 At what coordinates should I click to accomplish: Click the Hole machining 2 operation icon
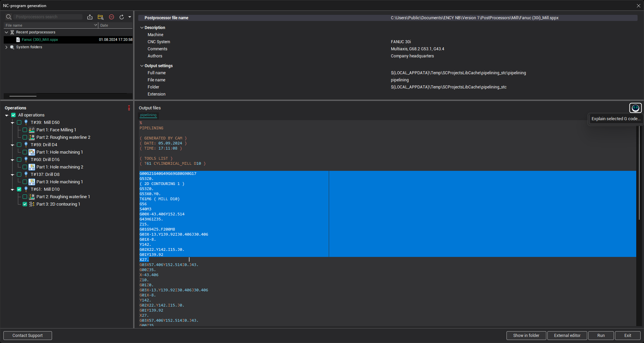31,167
